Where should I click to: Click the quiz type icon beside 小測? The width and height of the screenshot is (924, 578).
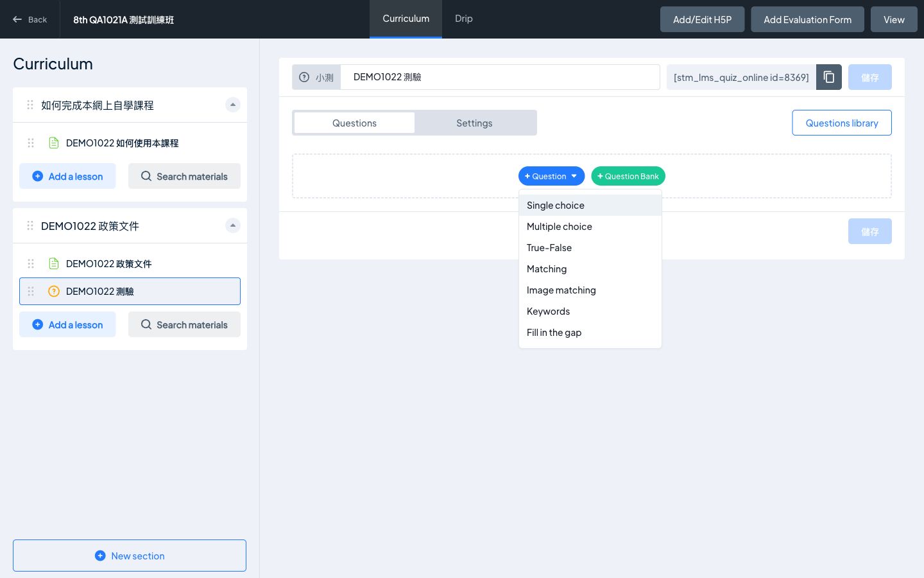pos(304,77)
